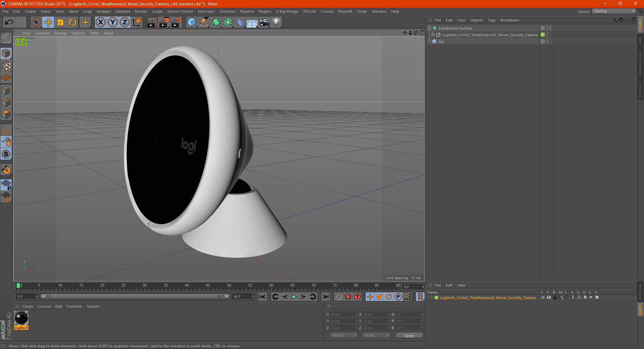This screenshot has height=349, width=644.
Task: Activate the Rotate tool in top toolbar
Action: (x=72, y=22)
